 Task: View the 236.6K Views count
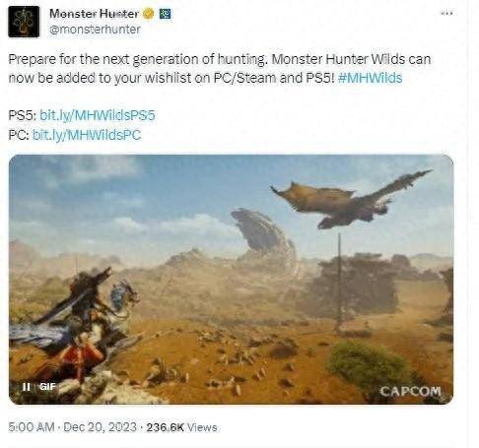[181, 427]
